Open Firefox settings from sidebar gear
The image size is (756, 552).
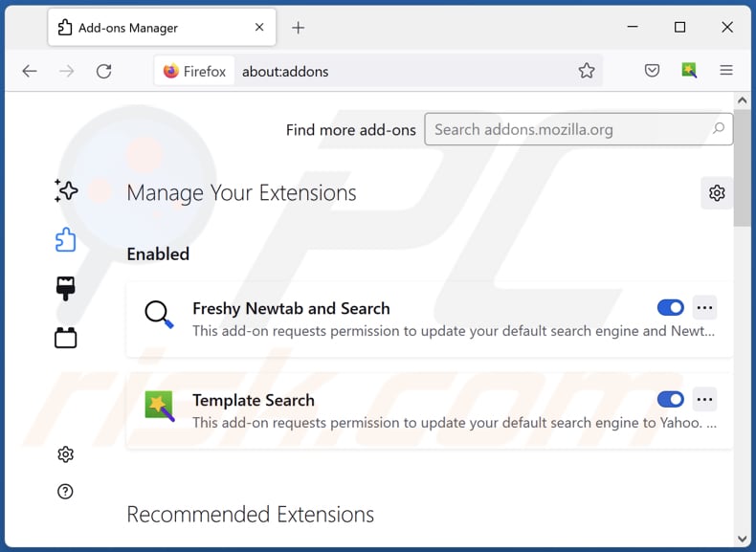point(65,453)
